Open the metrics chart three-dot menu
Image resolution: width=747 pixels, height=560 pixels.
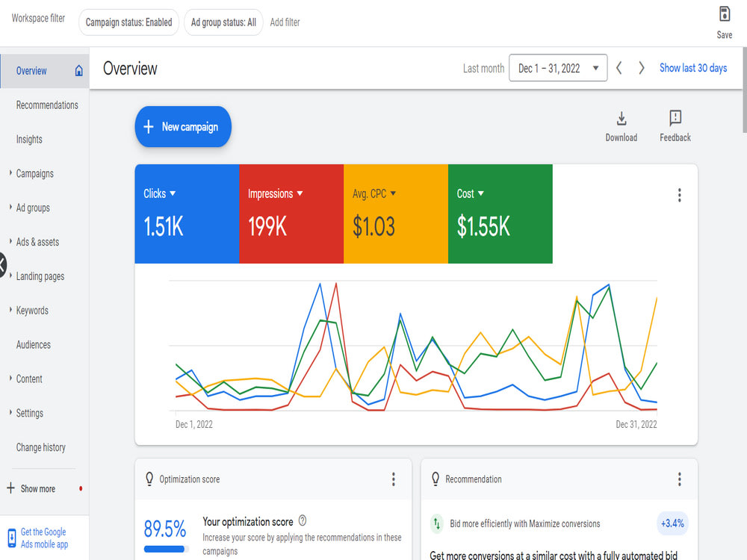click(x=679, y=195)
